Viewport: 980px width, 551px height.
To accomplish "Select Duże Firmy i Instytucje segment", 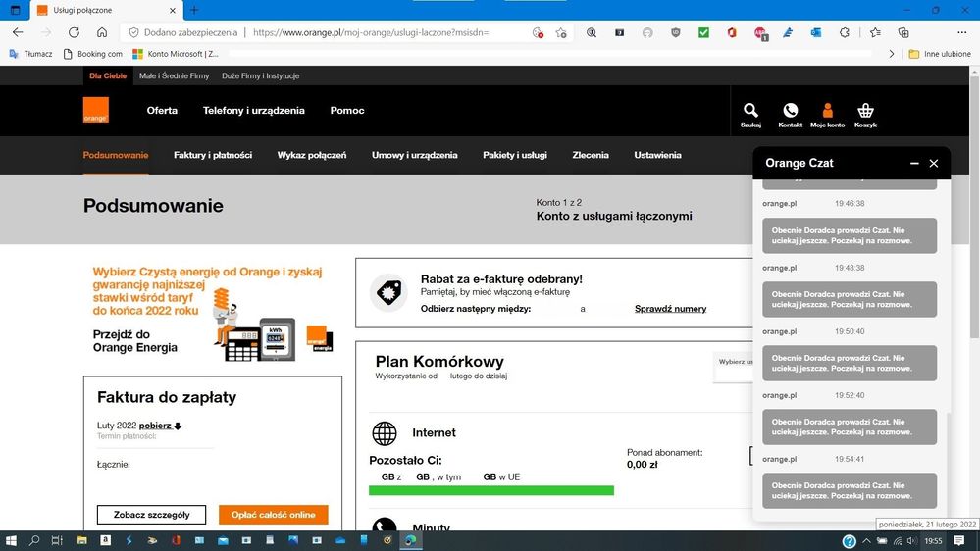I will 261,75.
